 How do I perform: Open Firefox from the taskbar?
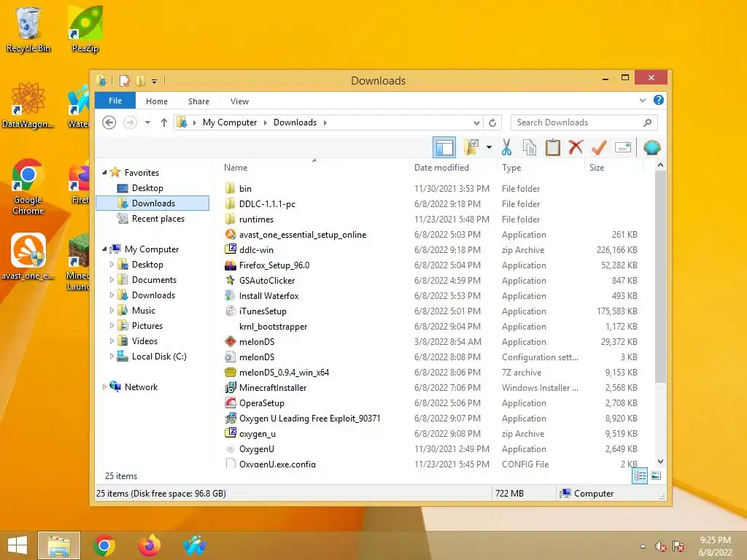pos(149,545)
